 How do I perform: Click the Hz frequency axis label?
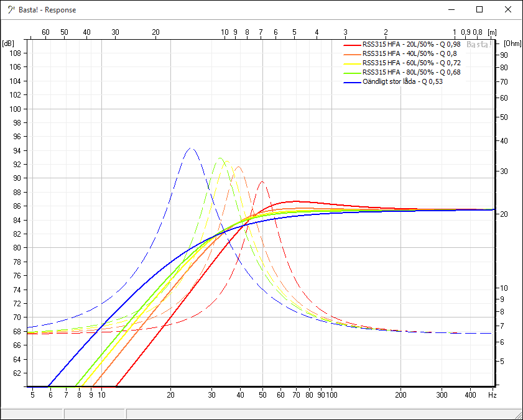pyautogui.click(x=492, y=395)
